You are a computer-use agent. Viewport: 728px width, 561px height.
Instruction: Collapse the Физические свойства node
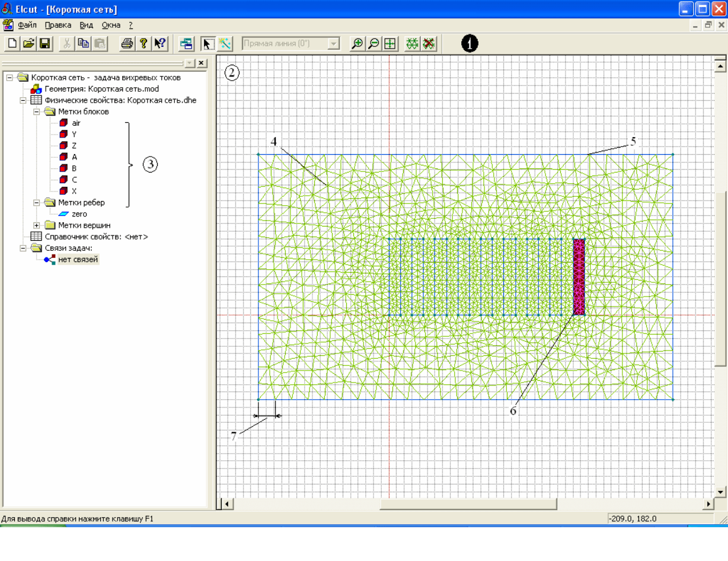point(23,100)
